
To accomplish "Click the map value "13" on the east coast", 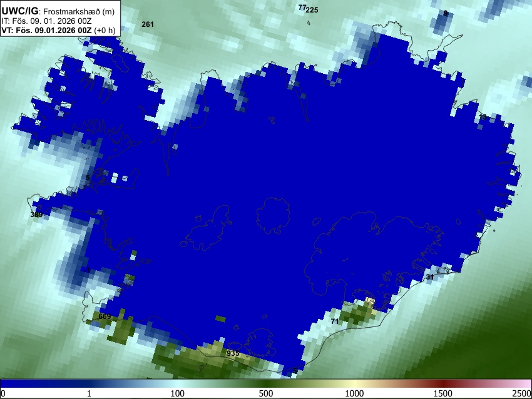I will 483,117.
